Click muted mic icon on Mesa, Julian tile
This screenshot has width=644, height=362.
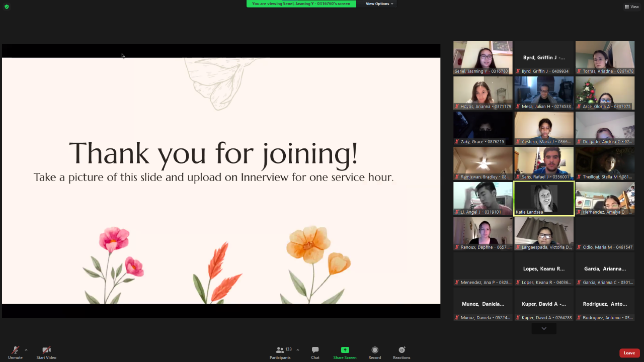coord(518,107)
